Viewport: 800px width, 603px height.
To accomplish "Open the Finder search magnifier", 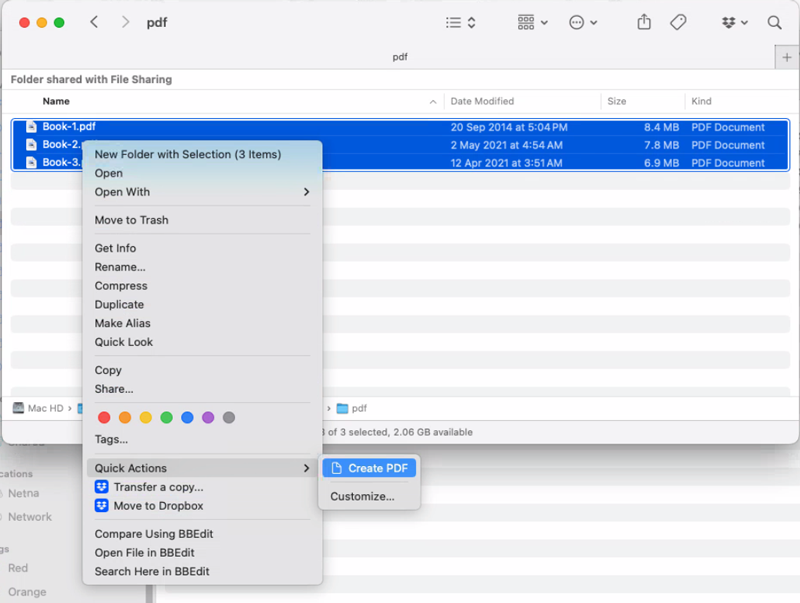I will pos(774,22).
